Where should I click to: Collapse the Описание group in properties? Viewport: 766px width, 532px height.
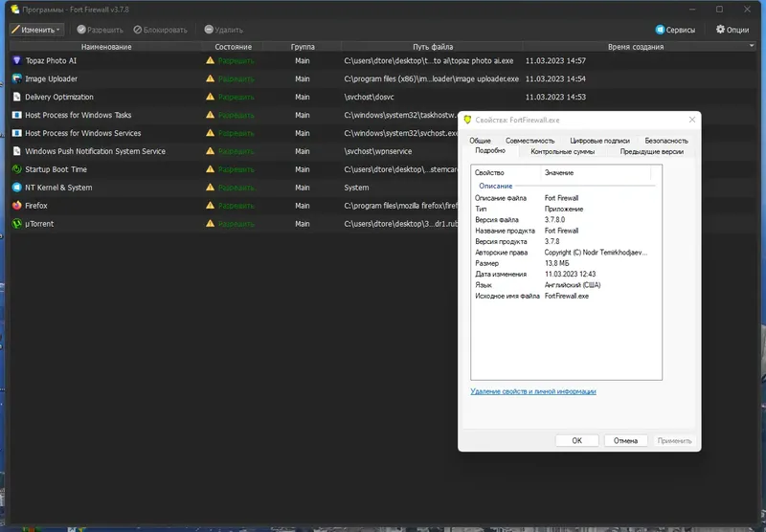496,186
